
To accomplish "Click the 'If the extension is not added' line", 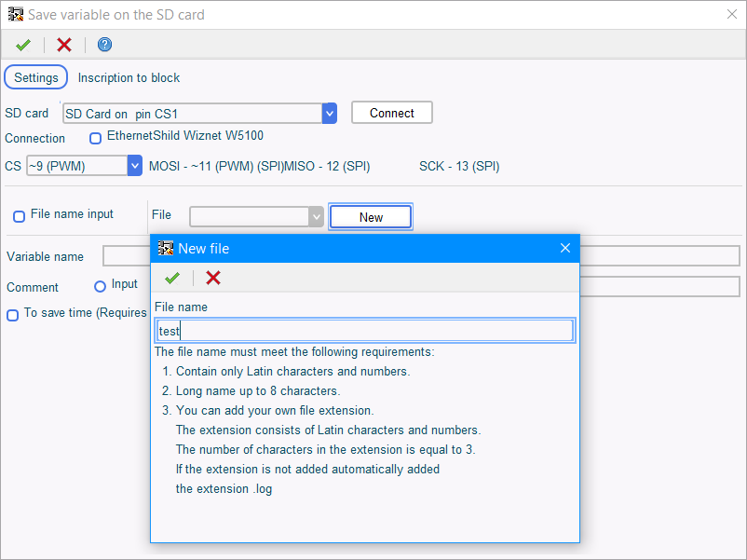I will pos(307,469).
